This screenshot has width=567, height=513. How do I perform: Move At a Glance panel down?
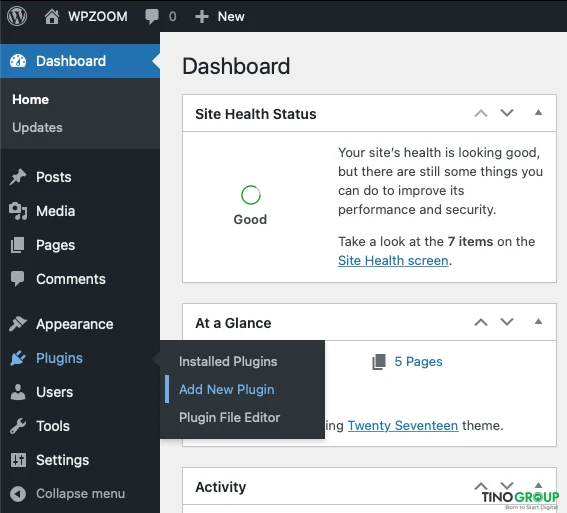pos(507,322)
